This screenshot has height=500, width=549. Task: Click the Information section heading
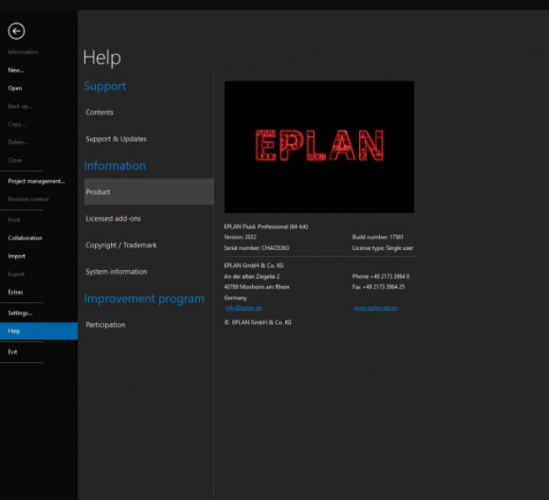[x=115, y=166]
